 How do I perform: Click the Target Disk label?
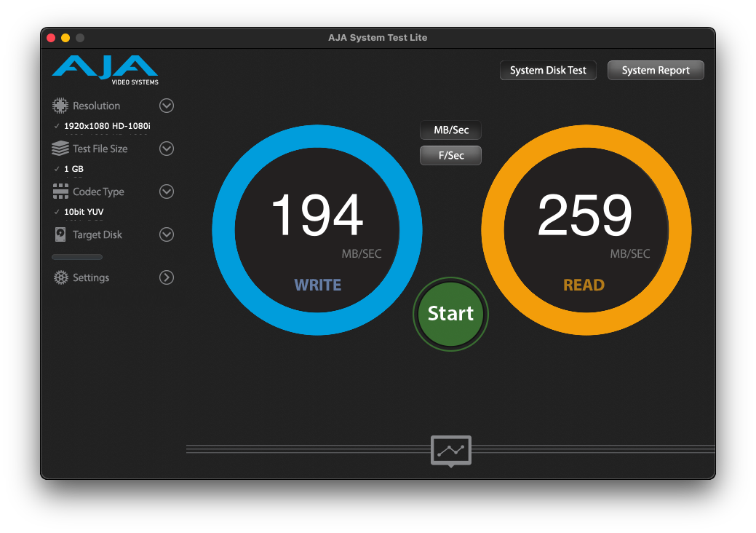(98, 234)
